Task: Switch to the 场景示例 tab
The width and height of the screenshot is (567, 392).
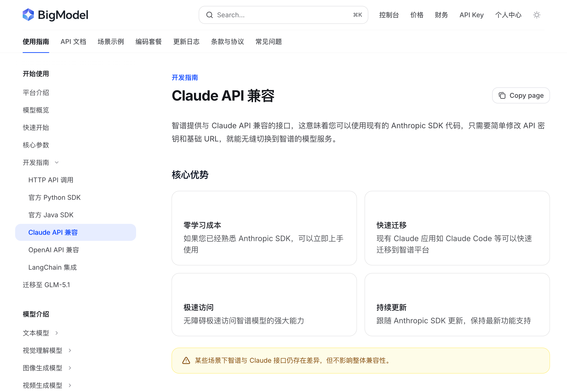Action: 111,42
